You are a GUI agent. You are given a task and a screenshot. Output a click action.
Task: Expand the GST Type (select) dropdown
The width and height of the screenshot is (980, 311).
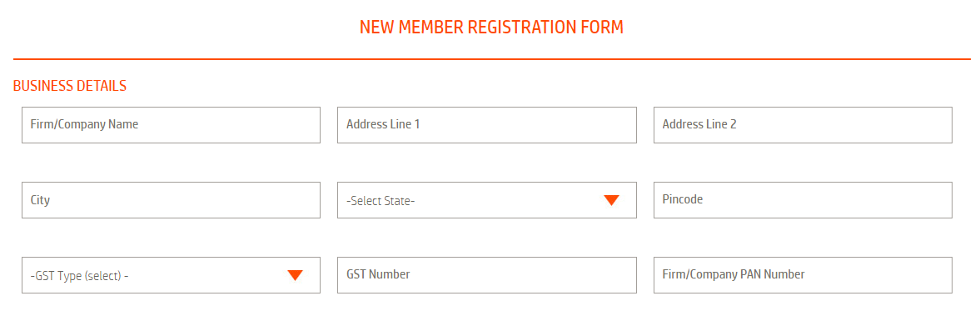[171, 275]
